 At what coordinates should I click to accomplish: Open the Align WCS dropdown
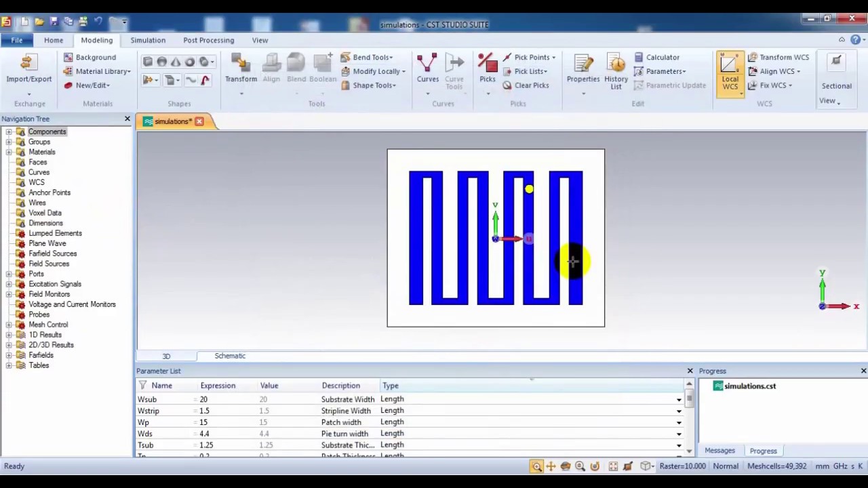click(x=774, y=71)
